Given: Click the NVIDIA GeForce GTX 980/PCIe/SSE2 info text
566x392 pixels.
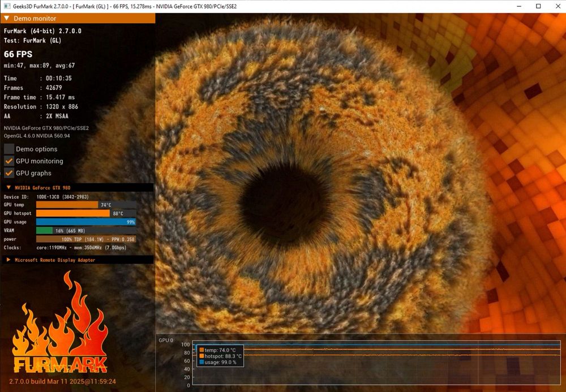Looking at the screenshot, I should tap(46, 128).
